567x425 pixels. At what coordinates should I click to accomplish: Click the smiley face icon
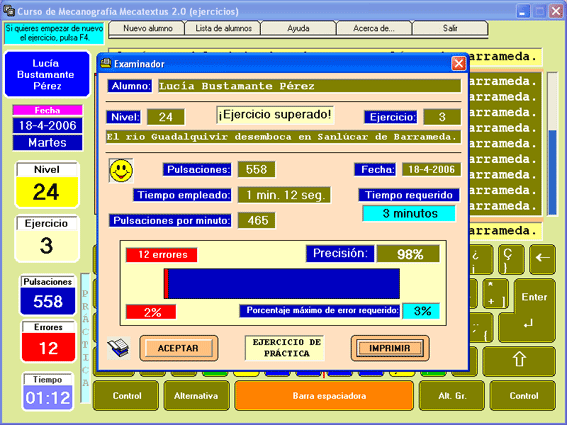point(121,170)
